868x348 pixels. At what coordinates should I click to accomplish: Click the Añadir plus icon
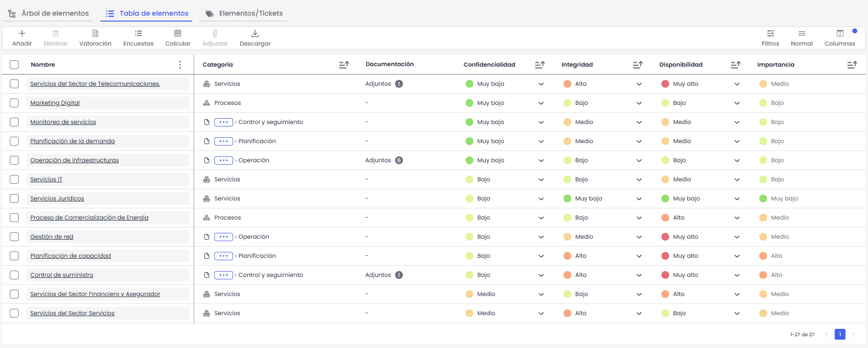pos(22,33)
